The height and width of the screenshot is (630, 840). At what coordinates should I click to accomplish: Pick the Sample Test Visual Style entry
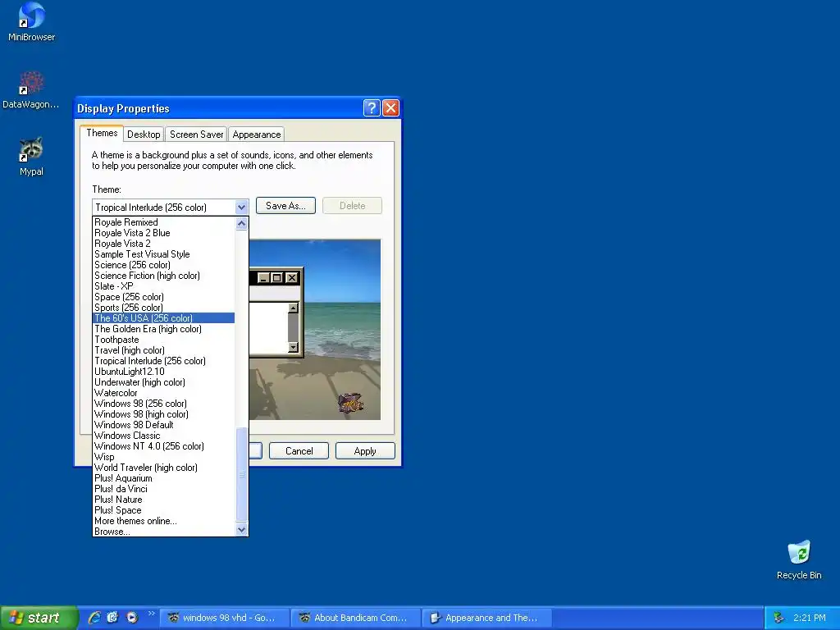[164, 254]
